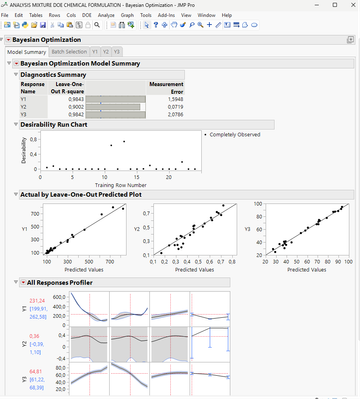Click the Copy toolbar icon
The height and width of the screenshot is (399, 360).
tap(61, 25)
